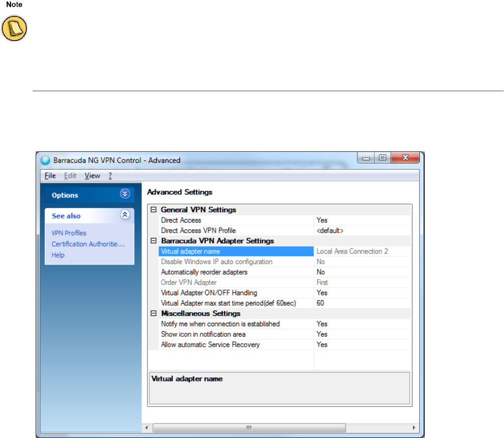Click the horizontal scrollbar thumb
Screen dimensions: 504x438
coord(249,427)
